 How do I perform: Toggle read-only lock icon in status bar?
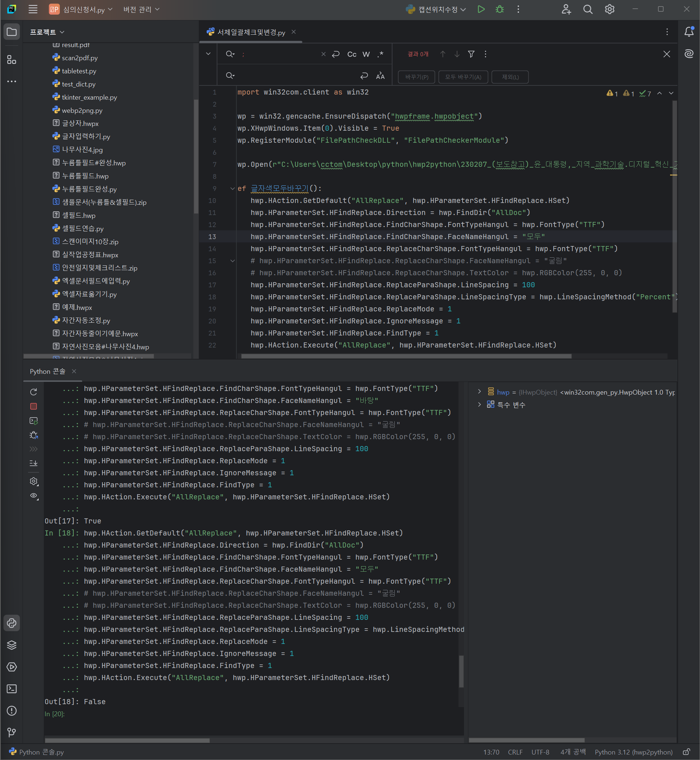click(687, 752)
